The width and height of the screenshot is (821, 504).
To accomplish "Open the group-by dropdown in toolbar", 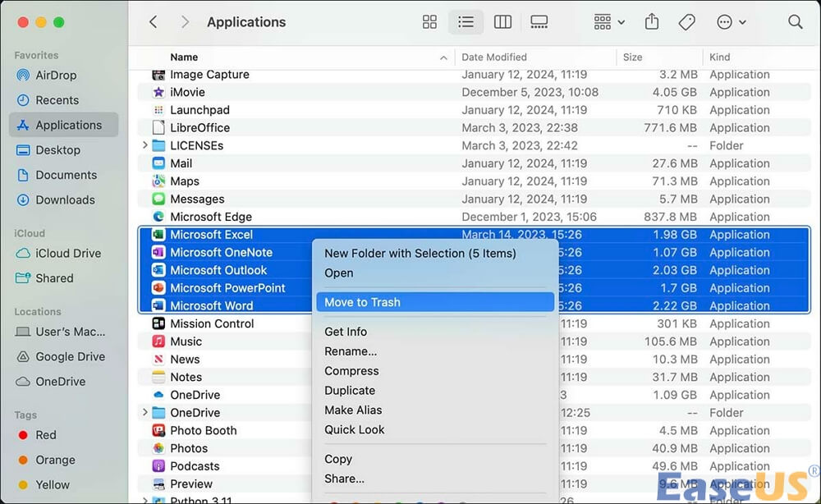I will (608, 22).
